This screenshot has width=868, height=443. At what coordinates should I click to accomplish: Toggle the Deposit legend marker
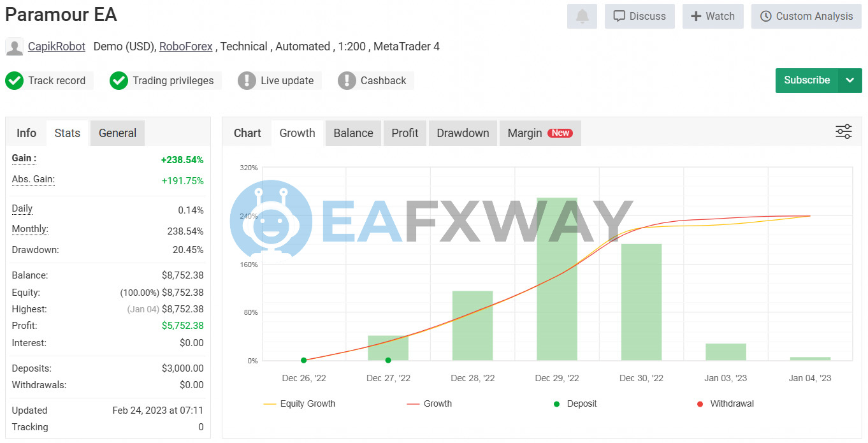pyautogui.click(x=575, y=403)
